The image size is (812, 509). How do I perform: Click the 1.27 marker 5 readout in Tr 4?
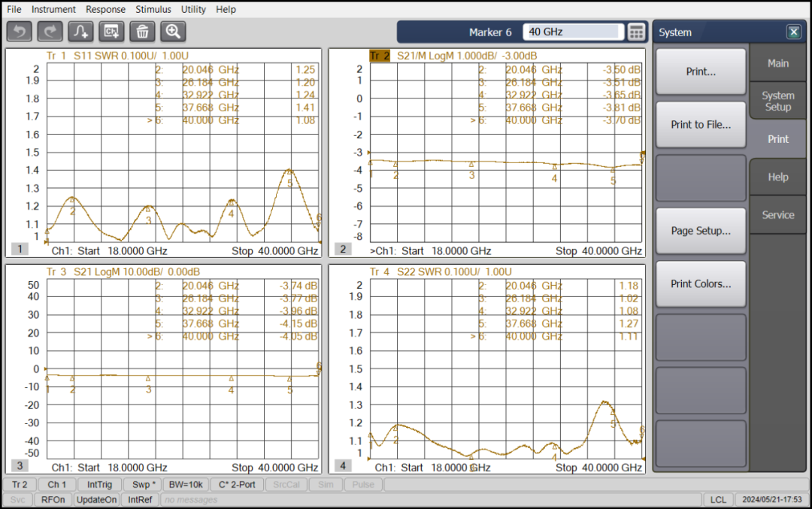click(629, 323)
